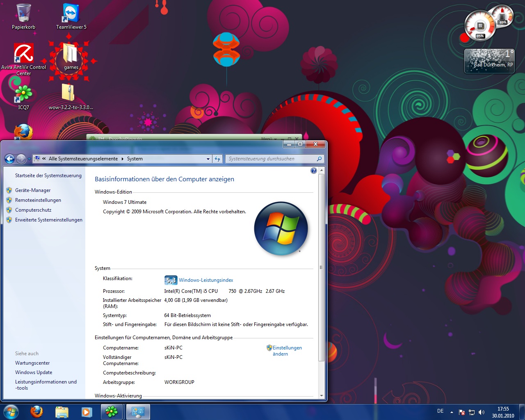Open Geräte-Manager link
This screenshot has height=420, width=525.
[33, 190]
